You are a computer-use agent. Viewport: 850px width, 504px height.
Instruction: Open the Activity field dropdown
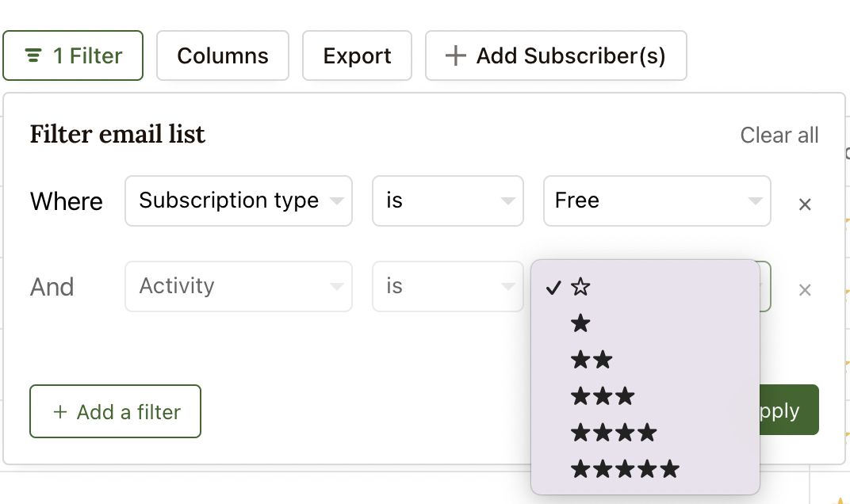[239, 286]
